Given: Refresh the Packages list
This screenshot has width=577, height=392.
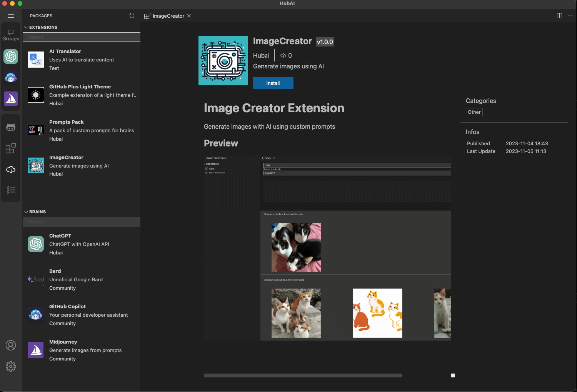Looking at the screenshot, I should tap(132, 16).
